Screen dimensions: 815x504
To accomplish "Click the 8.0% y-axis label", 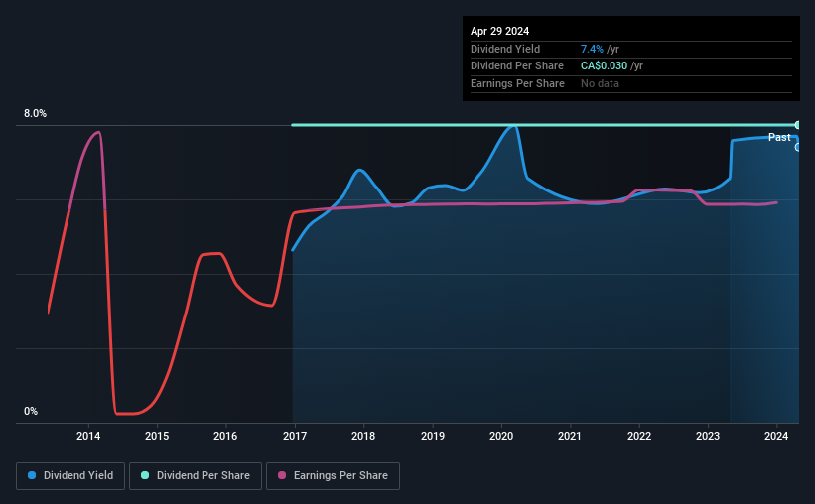I will click(x=35, y=113).
